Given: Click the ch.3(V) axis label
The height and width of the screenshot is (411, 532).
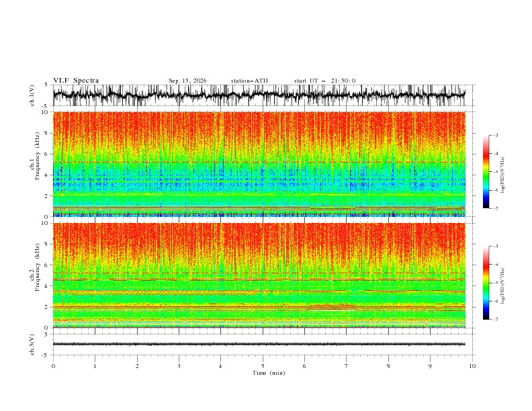Looking at the screenshot, I should coord(32,345).
